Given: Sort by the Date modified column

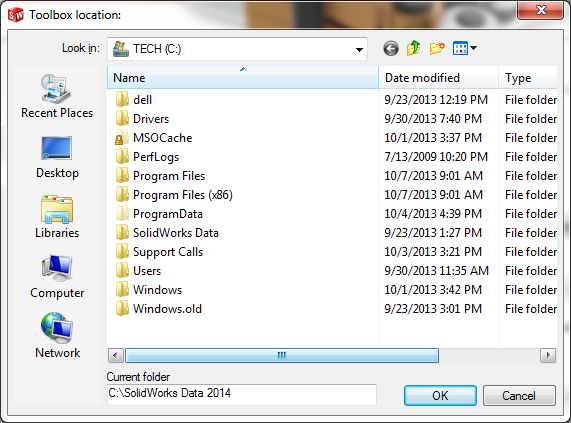Looking at the screenshot, I should click(x=438, y=78).
